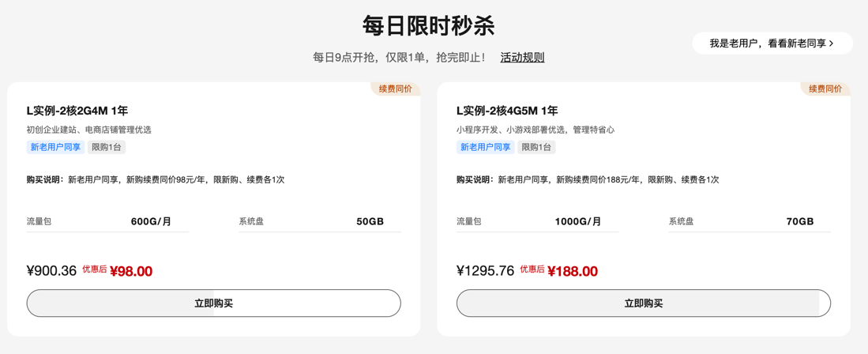Click the 1000G/月 traffic package value
The width and height of the screenshot is (868, 354).
(578, 221)
